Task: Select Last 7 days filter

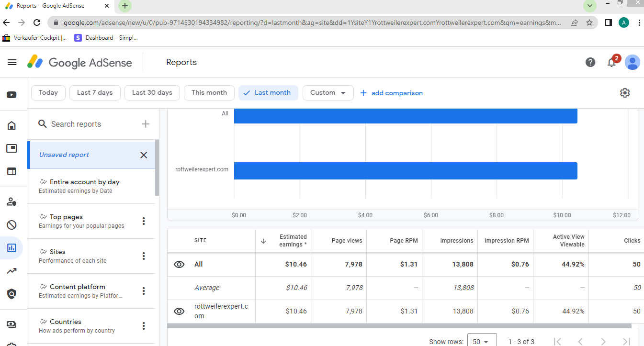Action: tap(95, 93)
